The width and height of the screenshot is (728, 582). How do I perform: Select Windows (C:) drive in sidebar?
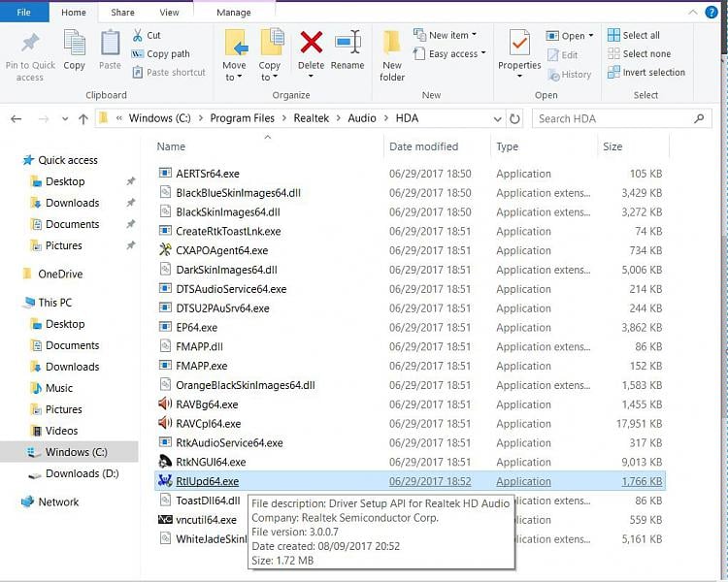[x=69, y=452]
